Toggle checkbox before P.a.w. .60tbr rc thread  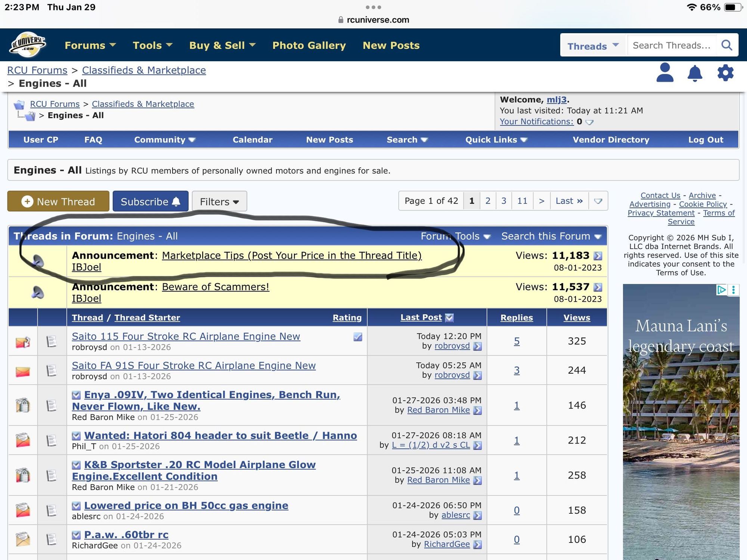tap(76, 535)
